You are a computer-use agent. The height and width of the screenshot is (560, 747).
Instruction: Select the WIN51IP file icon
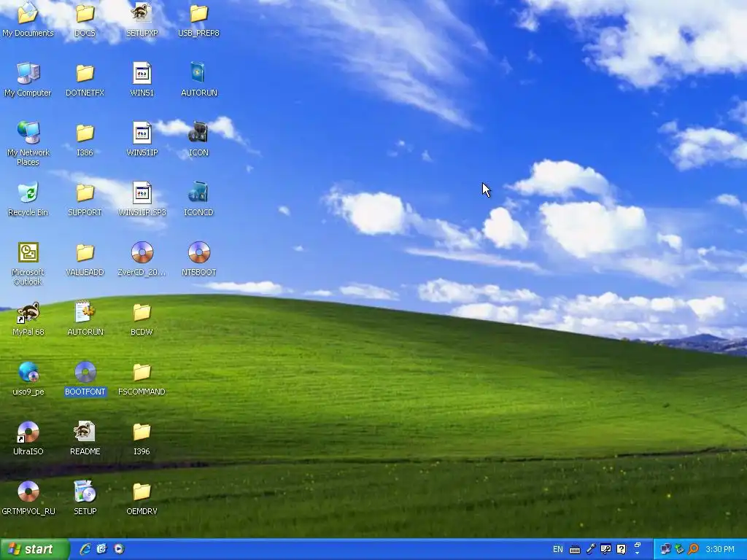pyautogui.click(x=142, y=139)
